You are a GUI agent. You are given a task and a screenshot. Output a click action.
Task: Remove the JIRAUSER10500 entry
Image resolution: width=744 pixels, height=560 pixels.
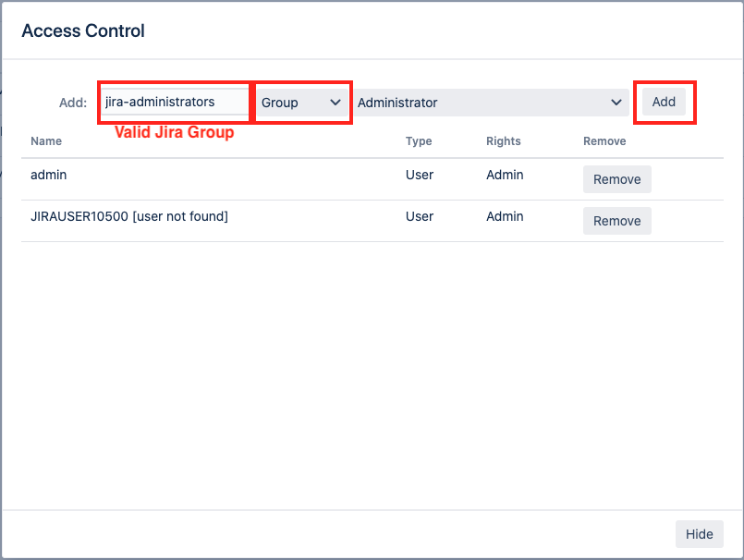coord(616,221)
